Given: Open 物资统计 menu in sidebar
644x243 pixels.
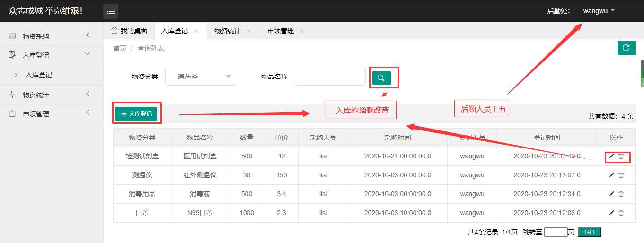Looking at the screenshot, I should click(52, 95).
